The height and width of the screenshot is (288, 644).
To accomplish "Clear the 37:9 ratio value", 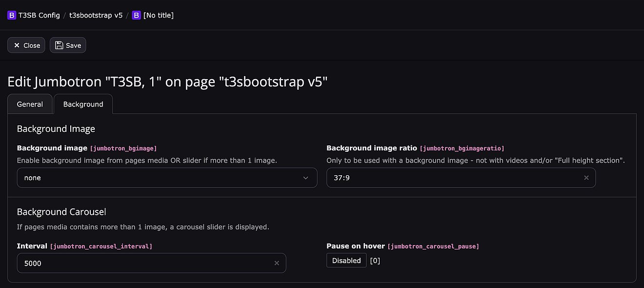I will (x=586, y=178).
